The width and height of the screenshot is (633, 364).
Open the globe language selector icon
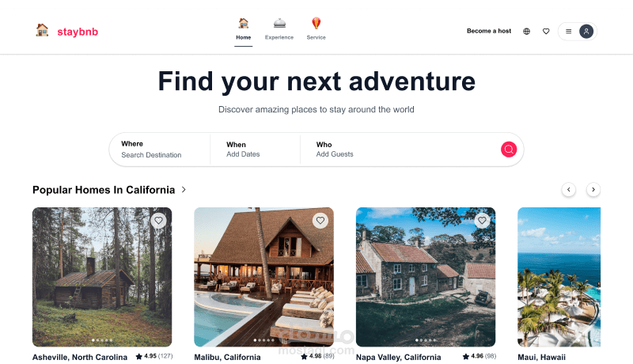point(526,31)
